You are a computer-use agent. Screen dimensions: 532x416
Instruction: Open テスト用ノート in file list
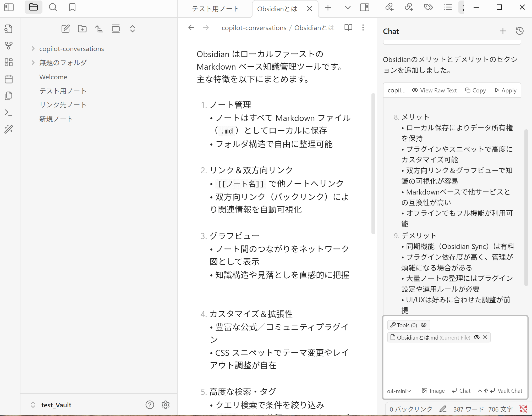[63, 91]
